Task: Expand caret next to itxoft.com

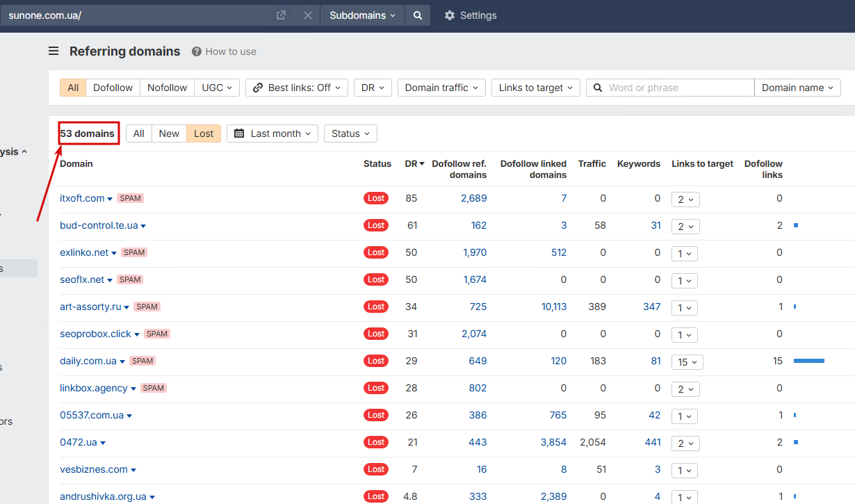Action: (110, 199)
